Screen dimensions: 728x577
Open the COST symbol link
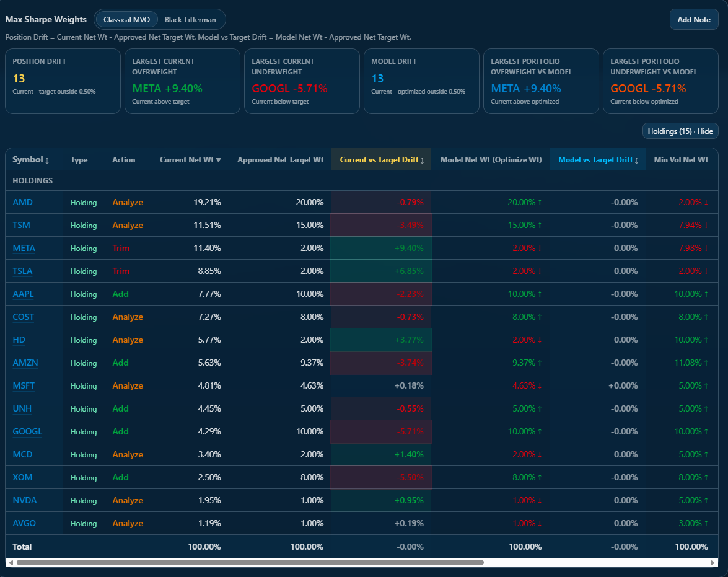click(23, 316)
